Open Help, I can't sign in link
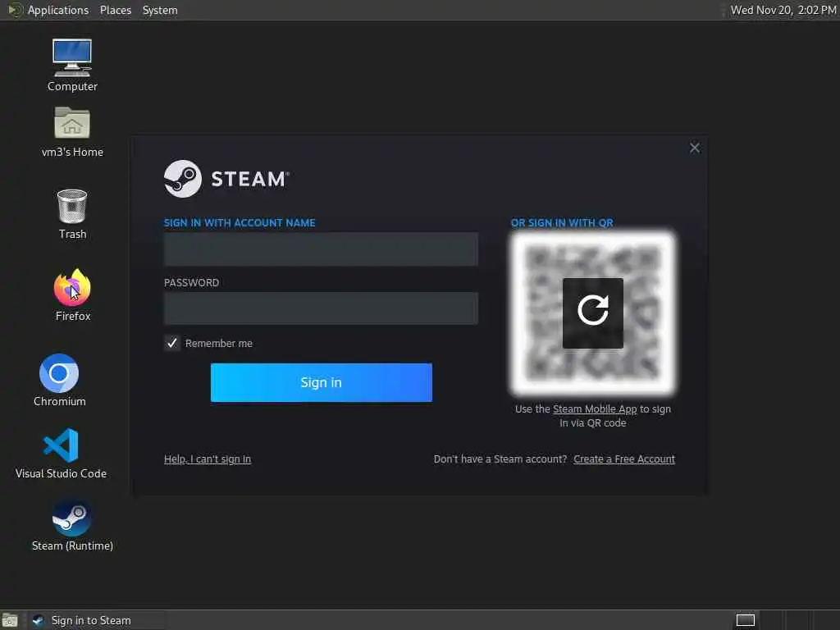840x630 pixels. (208, 459)
